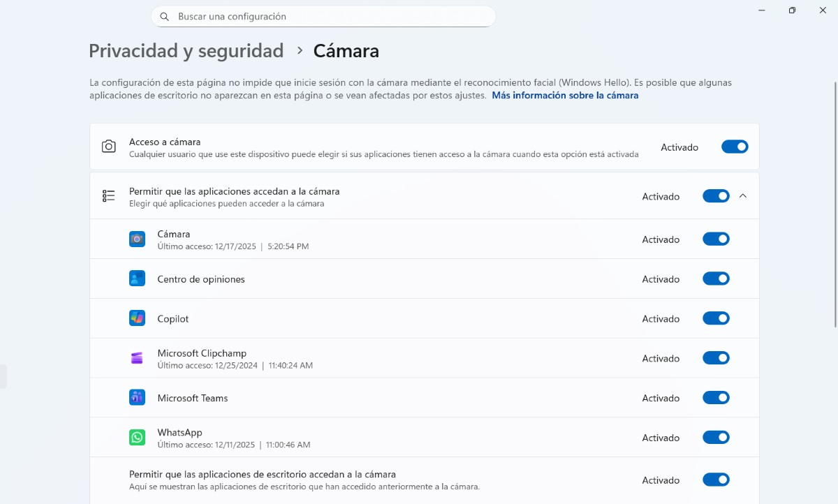Disable the Acceso a cámara toggle
Viewport: 838px width, 504px height.
coord(734,147)
